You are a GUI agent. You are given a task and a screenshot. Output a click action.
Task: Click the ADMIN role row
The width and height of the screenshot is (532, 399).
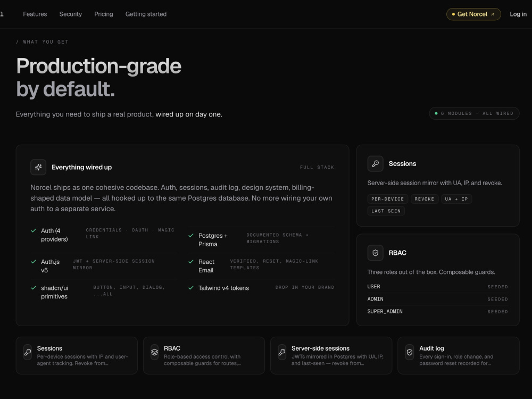[x=438, y=299]
